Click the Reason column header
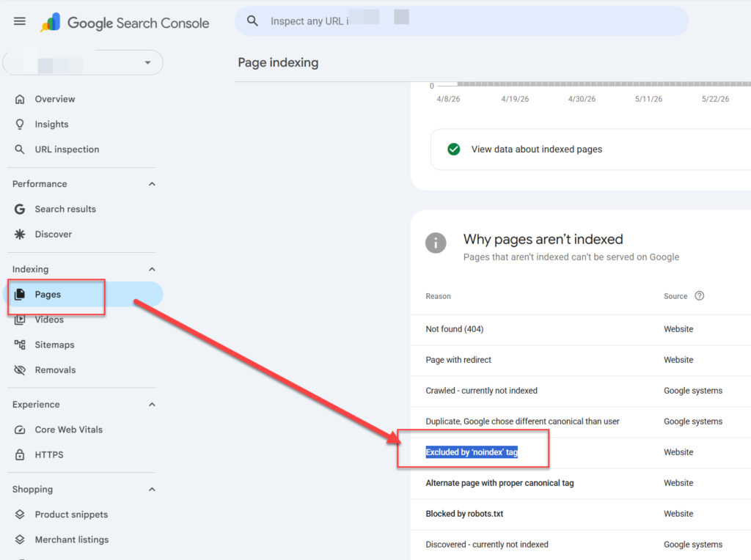The image size is (751, 560). pos(439,296)
